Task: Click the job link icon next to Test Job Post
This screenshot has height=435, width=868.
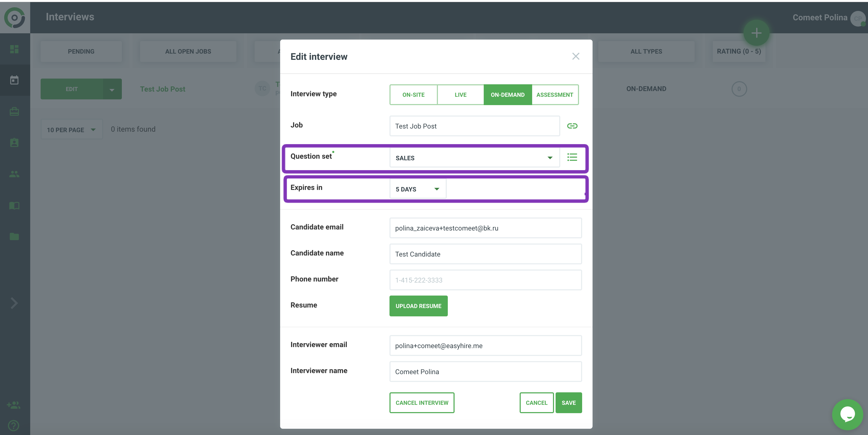Action: [572, 126]
